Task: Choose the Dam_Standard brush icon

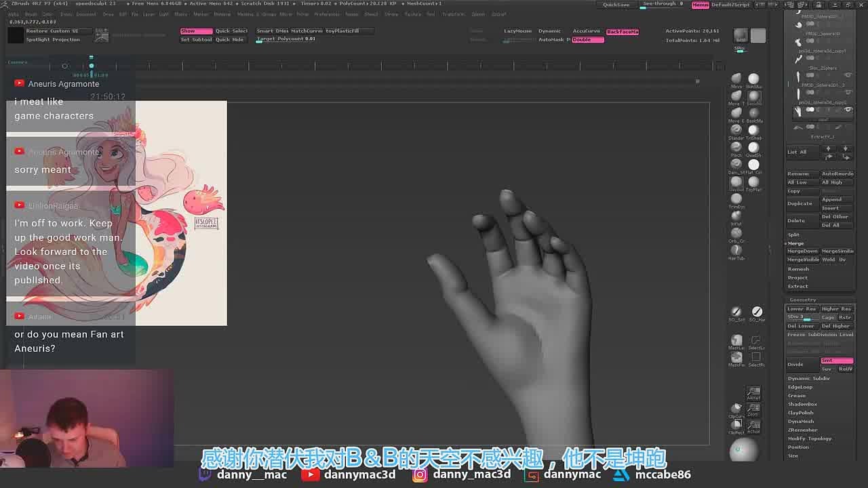Action: pyautogui.click(x=736, y=164)
